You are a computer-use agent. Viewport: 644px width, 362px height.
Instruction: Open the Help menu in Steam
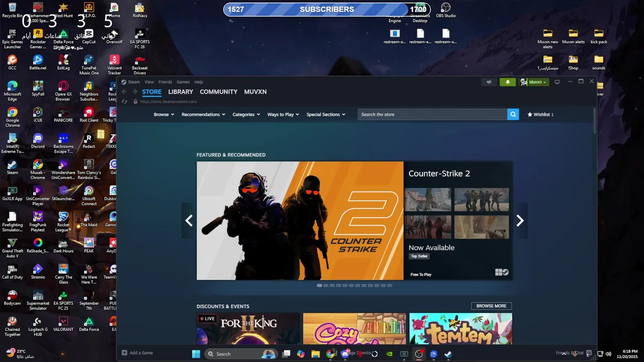(199, 82)
